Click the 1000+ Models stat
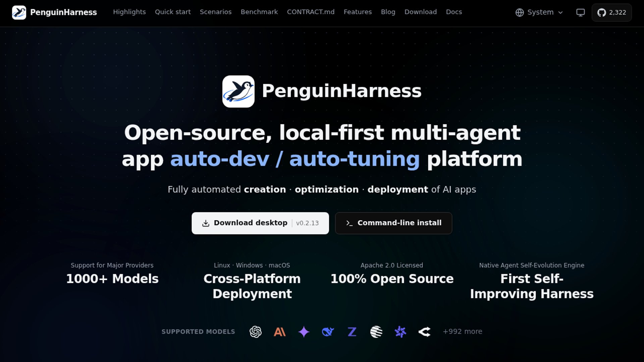The width and height of the screenshot is (644, 362). pyautogui.click(x=112, y=279)
